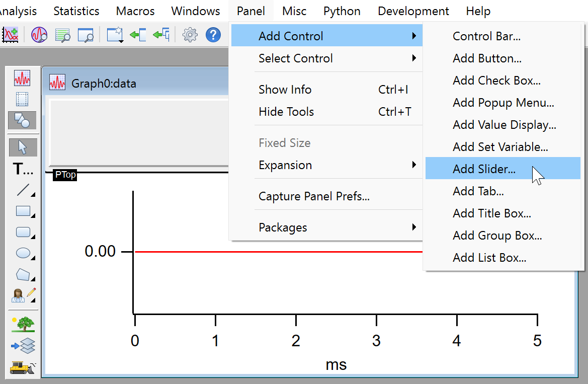Pick the text annotation tool
The width and height of the screenshot is (588, 384).
(23, 169)
